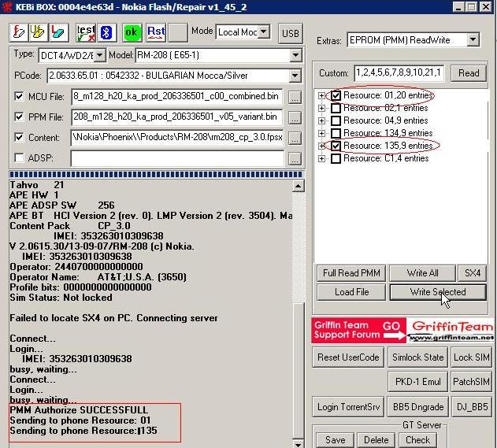The image size is (497, 448).
Task: Expand Resource 135 tree node
Action: coord(321,146)
